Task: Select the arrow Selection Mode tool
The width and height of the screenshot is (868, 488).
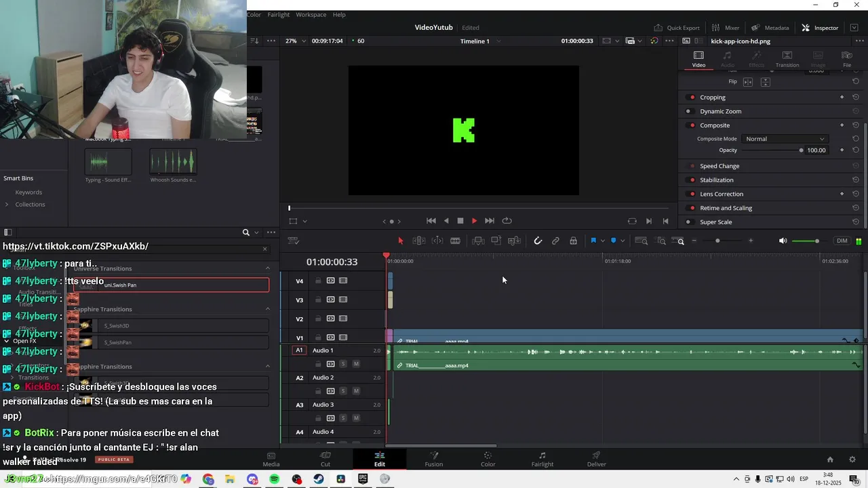Action: click(x=400, y=241)
